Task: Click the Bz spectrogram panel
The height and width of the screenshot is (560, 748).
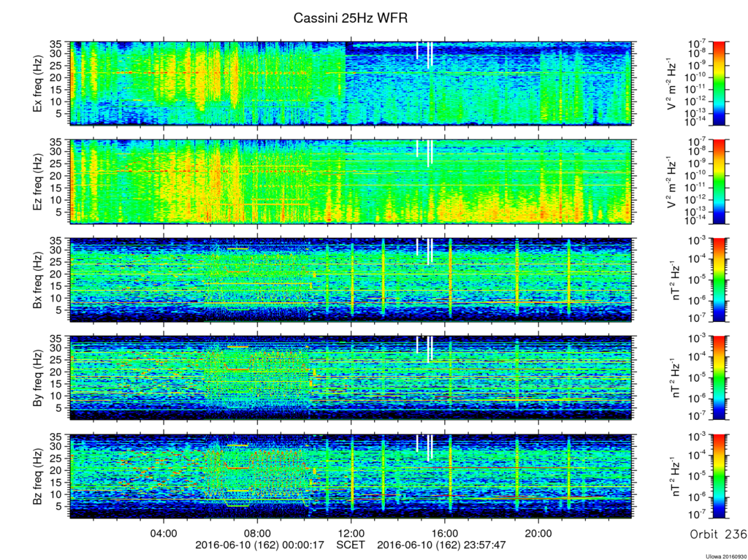Action: pos(351,477)
